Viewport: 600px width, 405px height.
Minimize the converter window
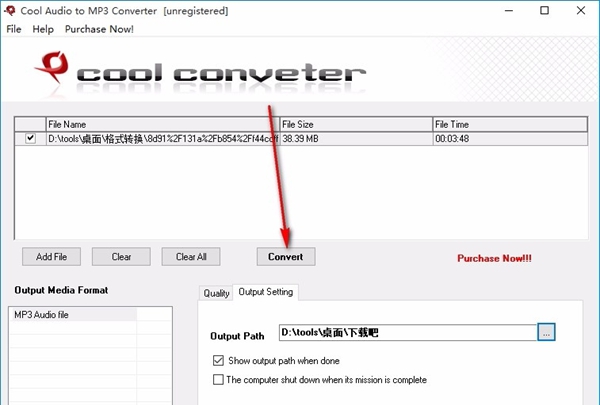pyautogui.click(x=509, y=11)
